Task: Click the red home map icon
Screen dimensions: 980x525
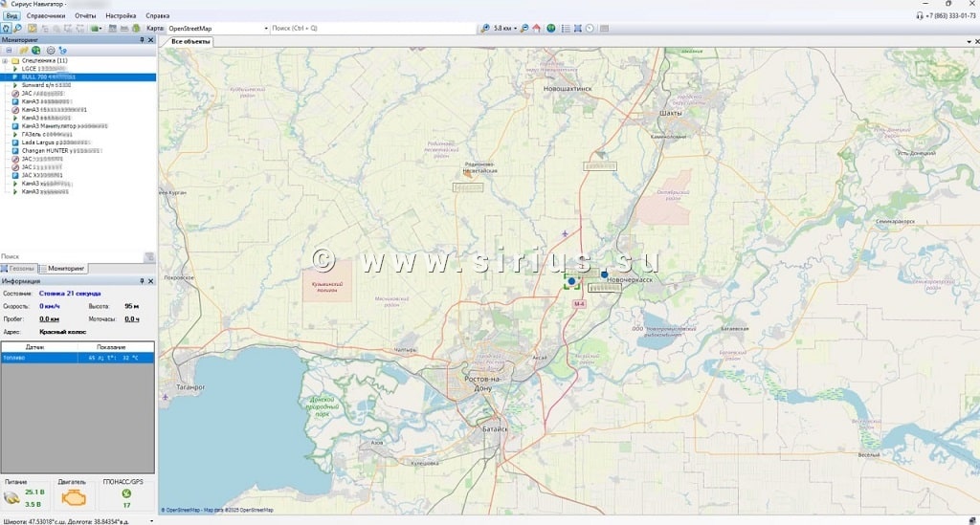Action: tap(537, 29)
